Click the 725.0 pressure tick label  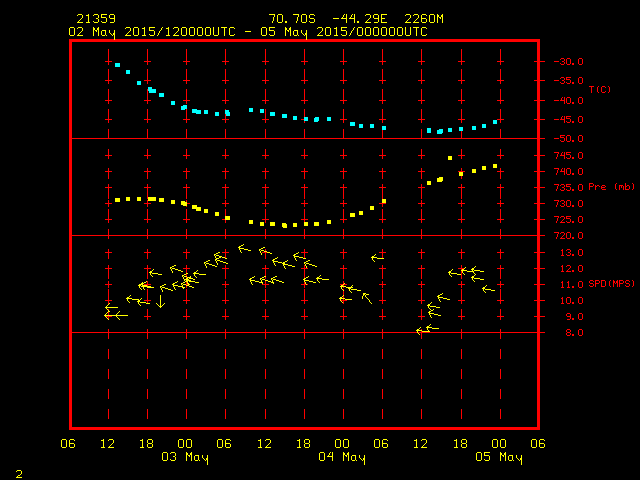[x=569, y=220]
